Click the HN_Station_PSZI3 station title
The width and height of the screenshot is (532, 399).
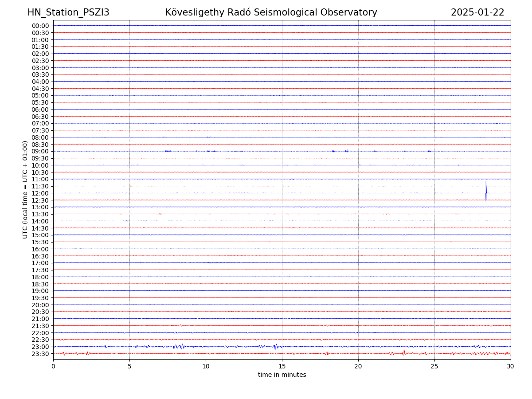tap(68, 13)
